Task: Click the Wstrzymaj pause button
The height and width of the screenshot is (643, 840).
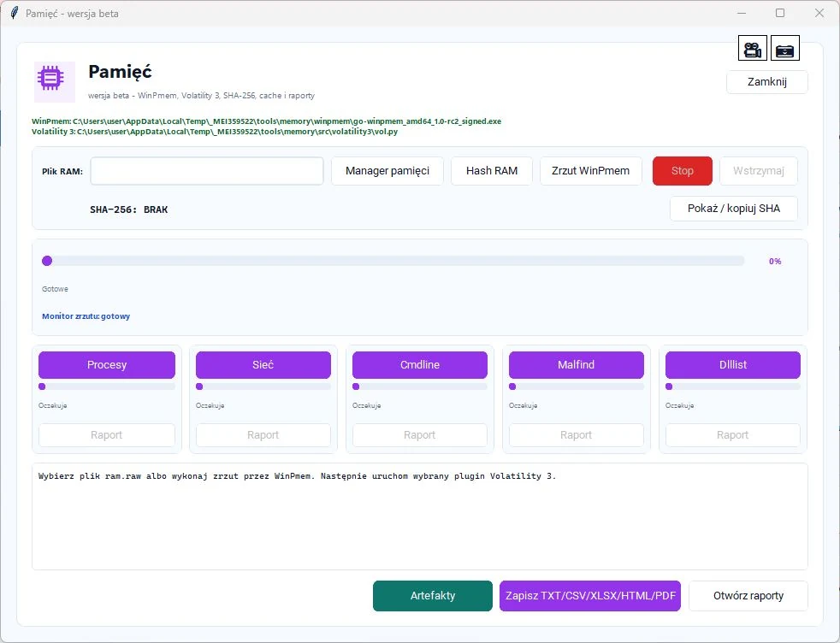Action: tap(759, 171)
